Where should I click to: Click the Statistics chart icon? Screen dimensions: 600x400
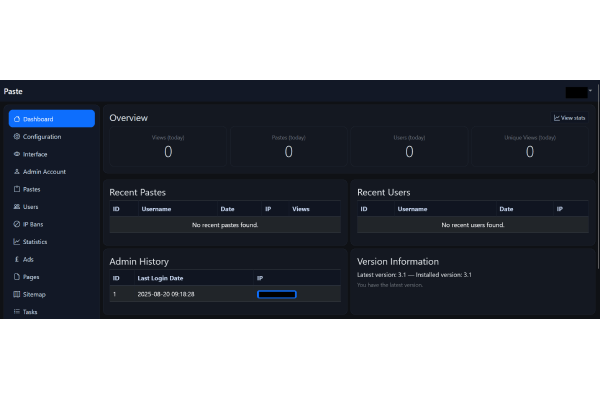(x=16, y=242)
